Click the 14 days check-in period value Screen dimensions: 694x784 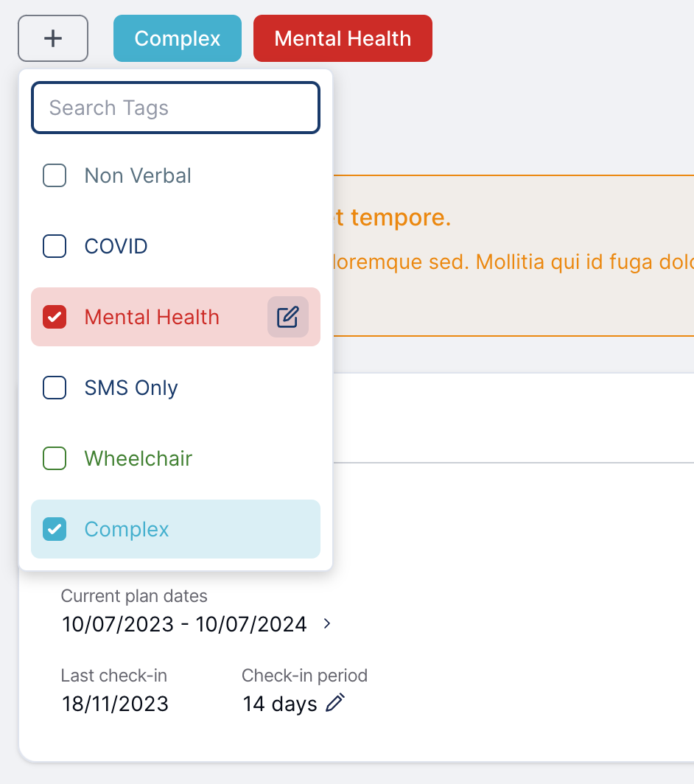[x=280, y=704]
